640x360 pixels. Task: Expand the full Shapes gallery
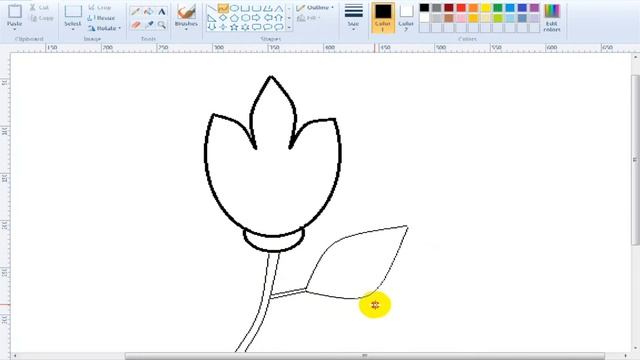[x=289, y=28]
